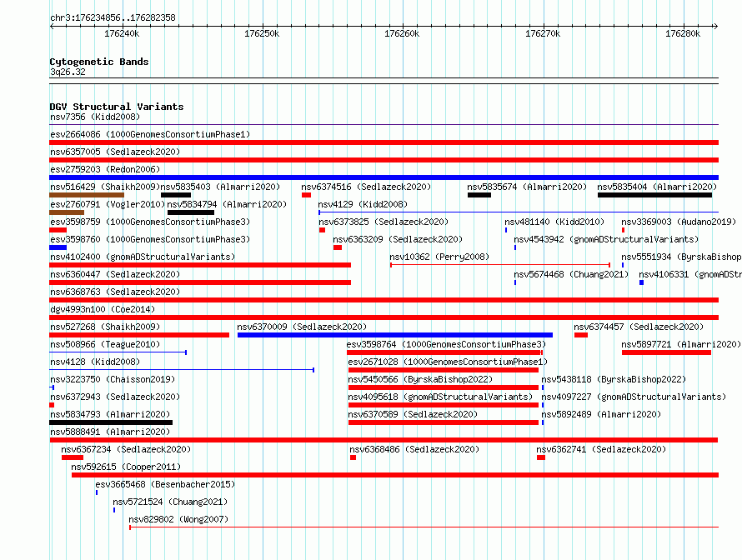This screenshot has width=742, height=560.
Task: Click the red nsv6367234 (Sedlazeck2020) bar
Action: point(73,457)
